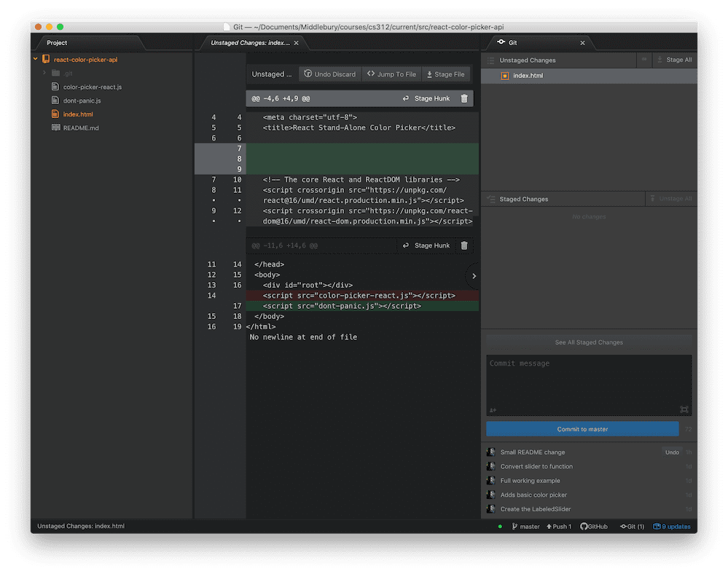Click the Stage All button
This screenshot has width=728, height=574.
click(x=675, y=60)
